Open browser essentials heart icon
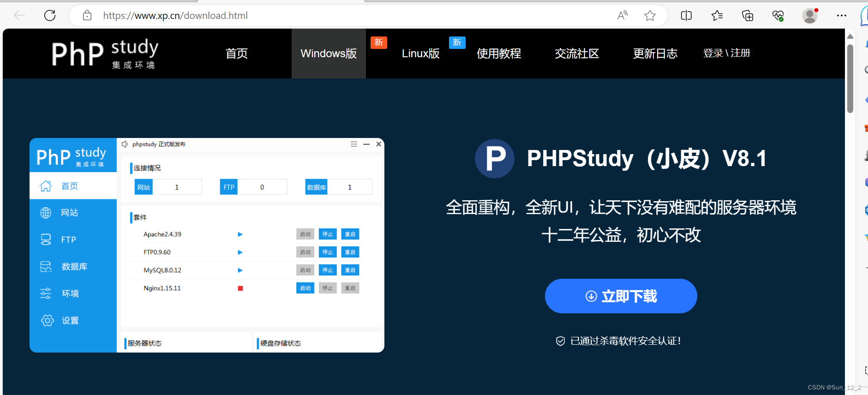 [x=778, y=16]
